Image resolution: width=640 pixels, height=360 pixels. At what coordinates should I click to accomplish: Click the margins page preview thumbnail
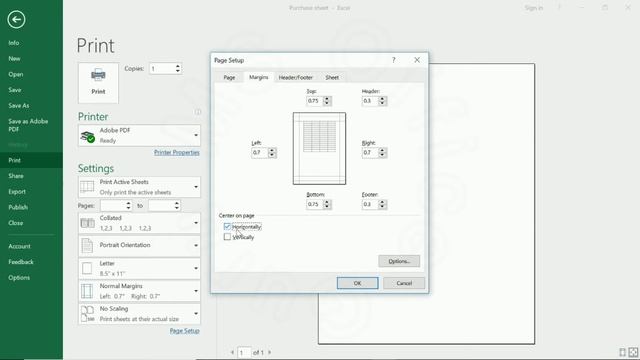pyautogui.click(x=319, y=149)
